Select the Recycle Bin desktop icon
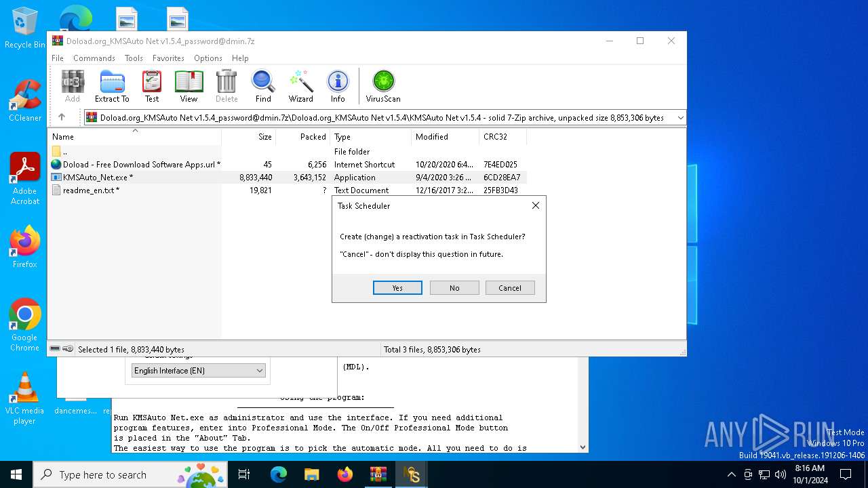 click(24, 28)
